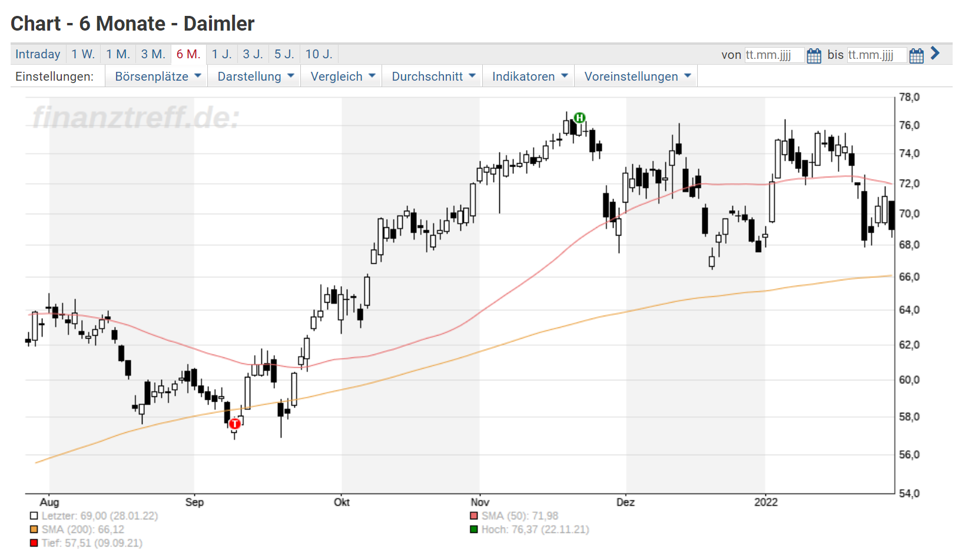The height and width of the screenshot is (560, 955).
Task: Click the 'Tief: 57,51 (09.09.21)' legend text
Action: [x=92, y=543]
